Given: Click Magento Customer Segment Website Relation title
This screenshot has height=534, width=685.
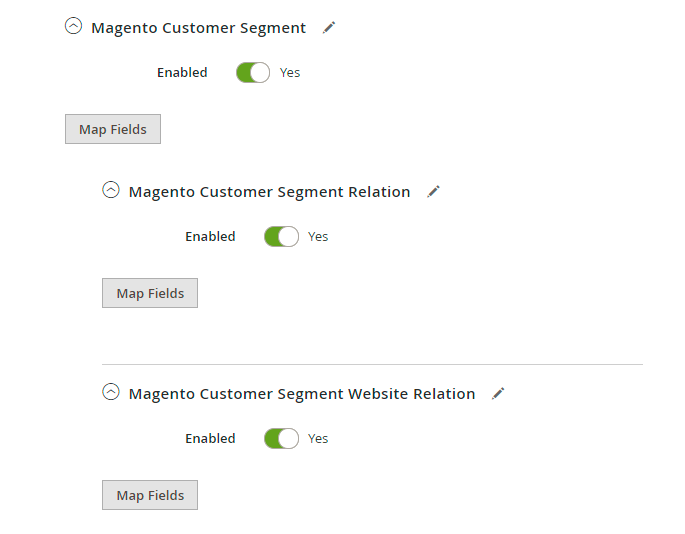Looking at the screenshot, I should [x=302, y=394].
